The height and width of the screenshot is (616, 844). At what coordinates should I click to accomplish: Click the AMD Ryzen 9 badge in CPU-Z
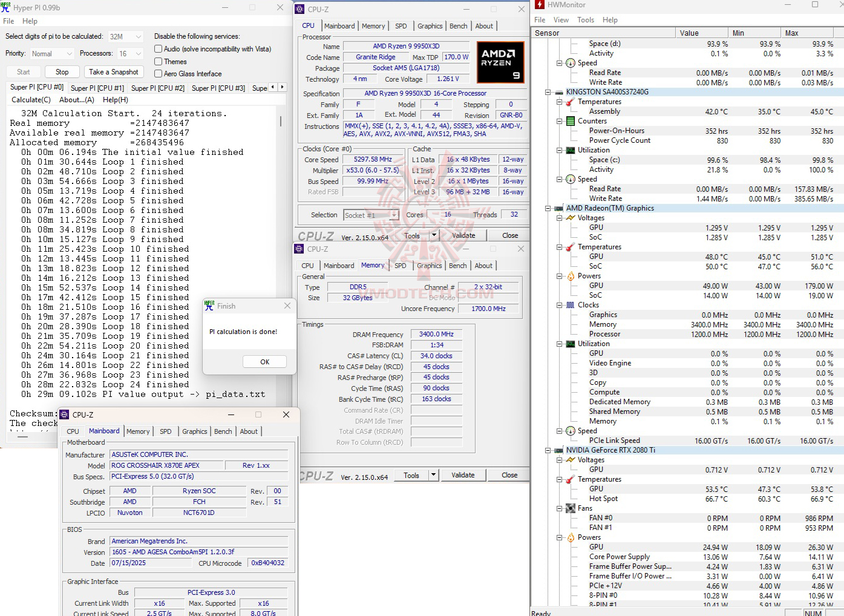point(500,62)
